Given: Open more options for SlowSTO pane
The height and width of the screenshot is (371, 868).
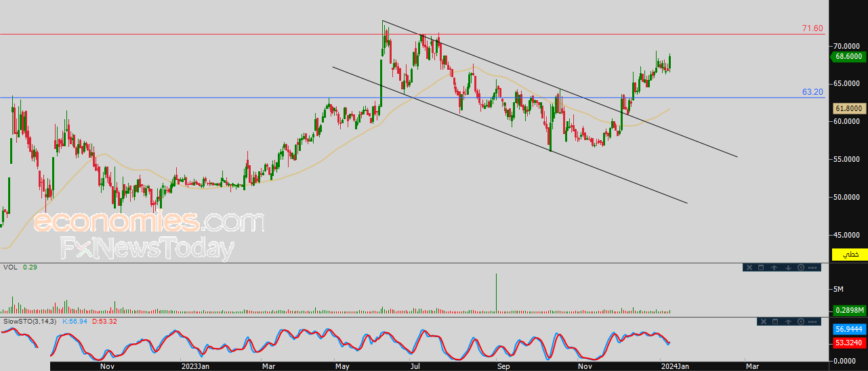Looking at the screenshot, I should click(x=812, y=322).
